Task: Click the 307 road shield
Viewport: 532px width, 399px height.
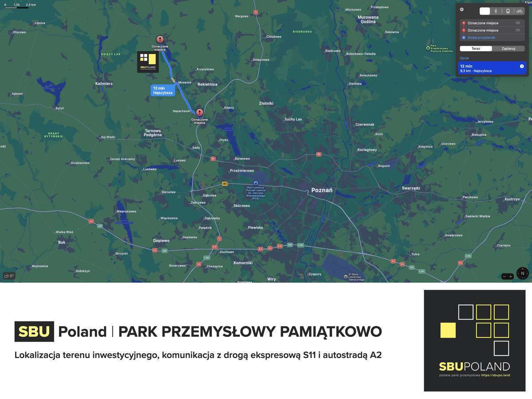Action: pyautogui.click(x=225, y=184)
